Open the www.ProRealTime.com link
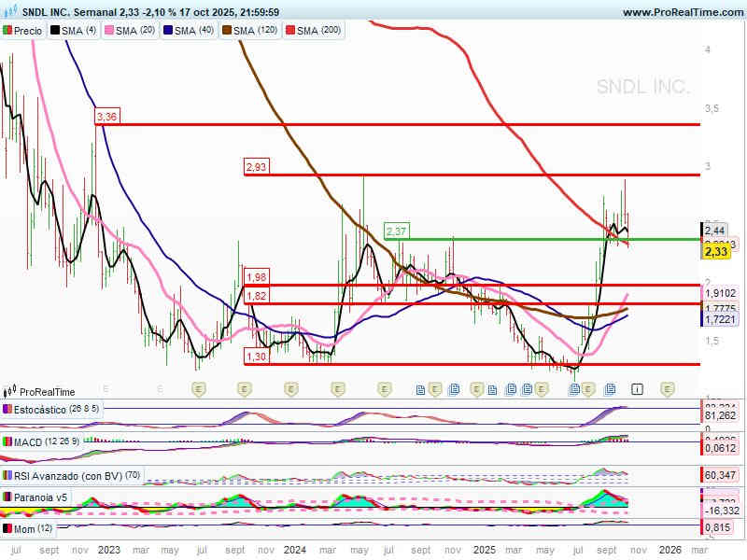The width and height of the screenshot is (747, 560). [x=681, y=12]
